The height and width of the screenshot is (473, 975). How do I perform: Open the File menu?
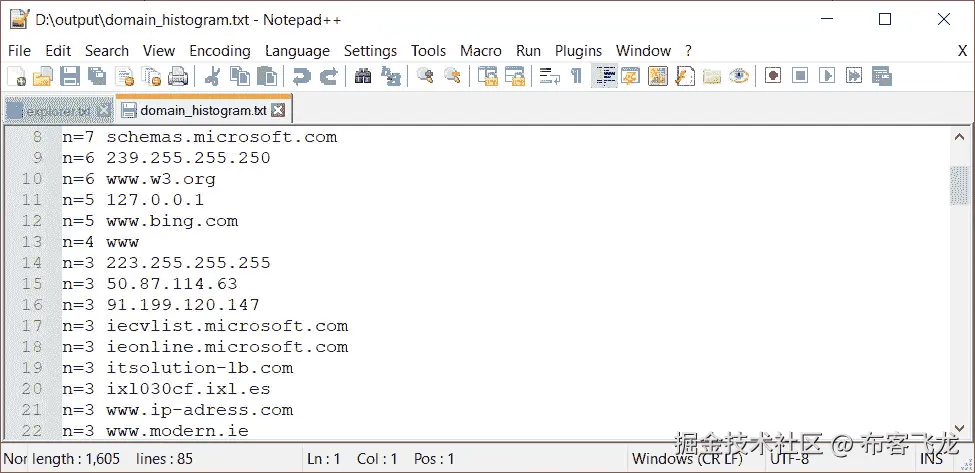[20, 51]
